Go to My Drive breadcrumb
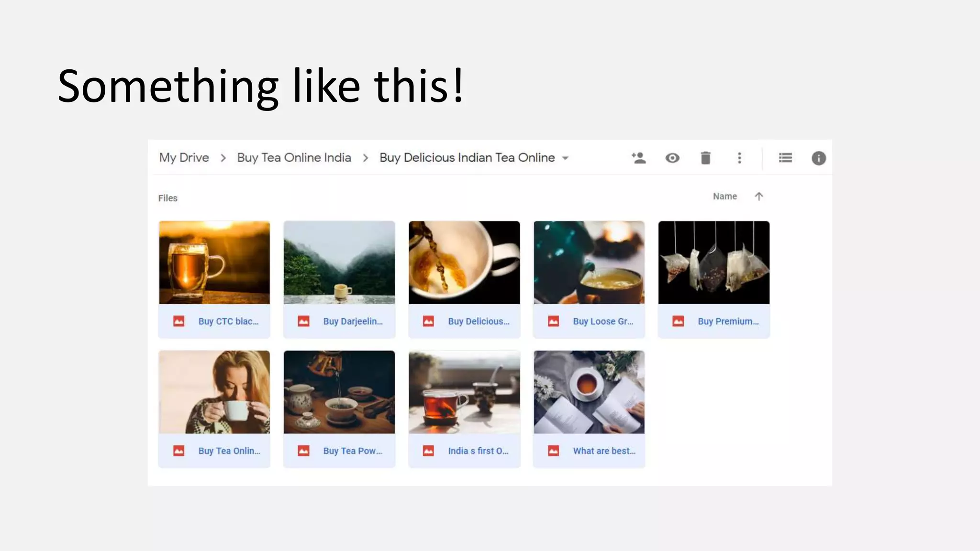Image resolution: width=980 pixels, height=551 pixels. (x=184, y=157)
